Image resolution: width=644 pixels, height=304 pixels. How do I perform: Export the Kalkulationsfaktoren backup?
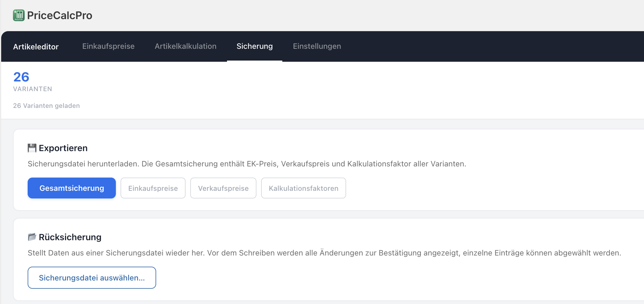point(303,188)
